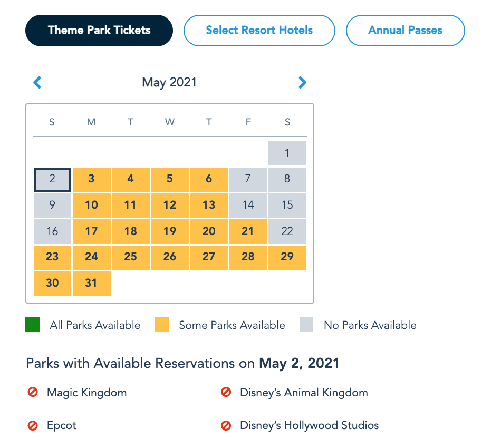The width and height of the screenshot is (501, 448).
Task: Switch to Theme Park Tickets tab
Action: (99, 30)
